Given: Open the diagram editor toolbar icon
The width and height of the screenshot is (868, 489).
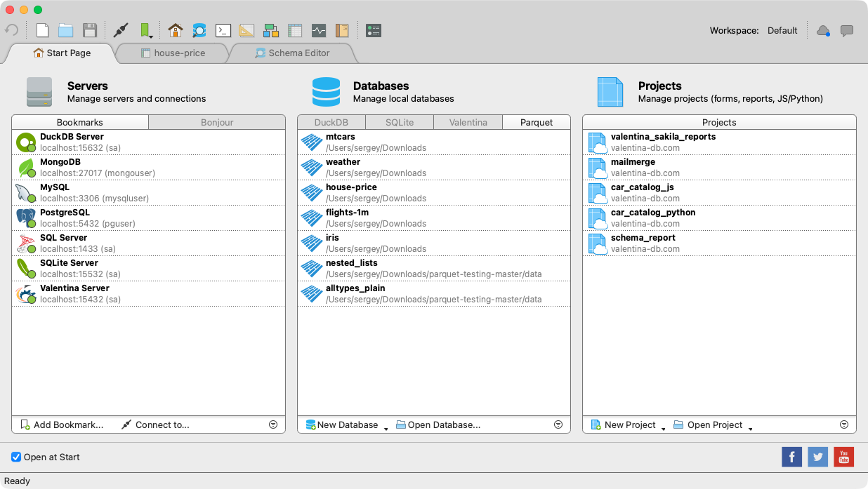Looking at the screenshot, I should point(271,30).
